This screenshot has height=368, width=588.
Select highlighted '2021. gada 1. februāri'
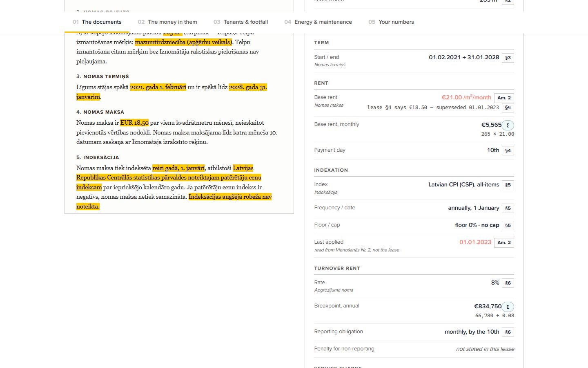158,87
